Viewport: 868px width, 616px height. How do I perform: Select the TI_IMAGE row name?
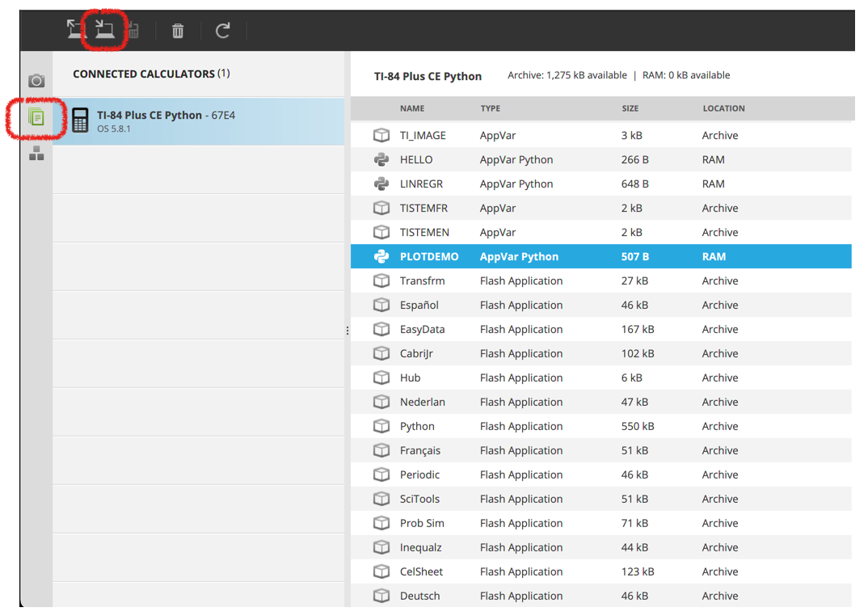coord(423,136)
